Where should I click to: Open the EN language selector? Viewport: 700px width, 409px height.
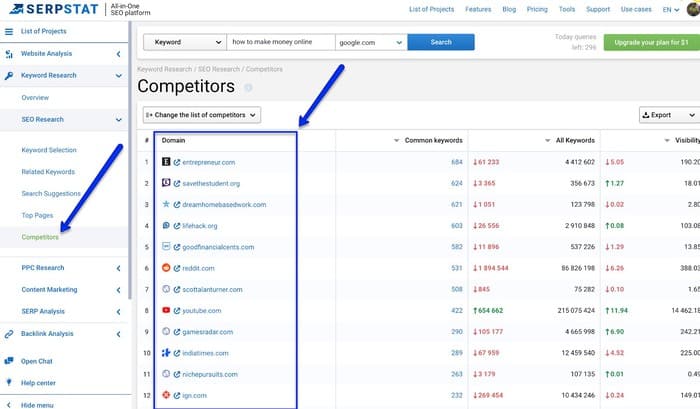pyautogui.click(x=671, y=9)
